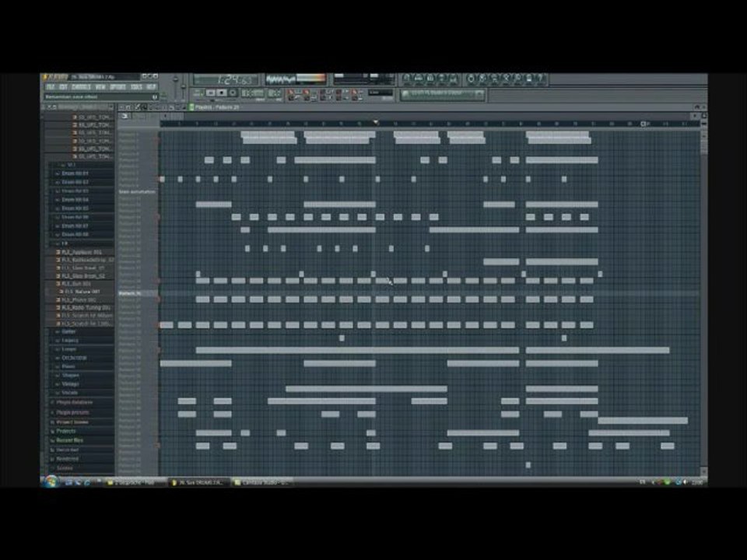The width and height of the screenshot is (747, 560).
Task: Open the EDIT menu
Action: click(63, 87)
